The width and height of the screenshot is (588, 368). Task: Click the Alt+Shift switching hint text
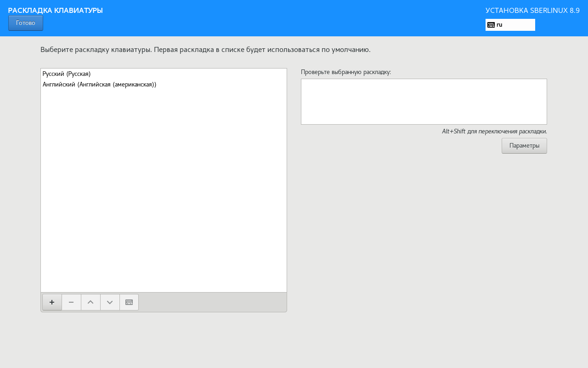tap(494, 132)
